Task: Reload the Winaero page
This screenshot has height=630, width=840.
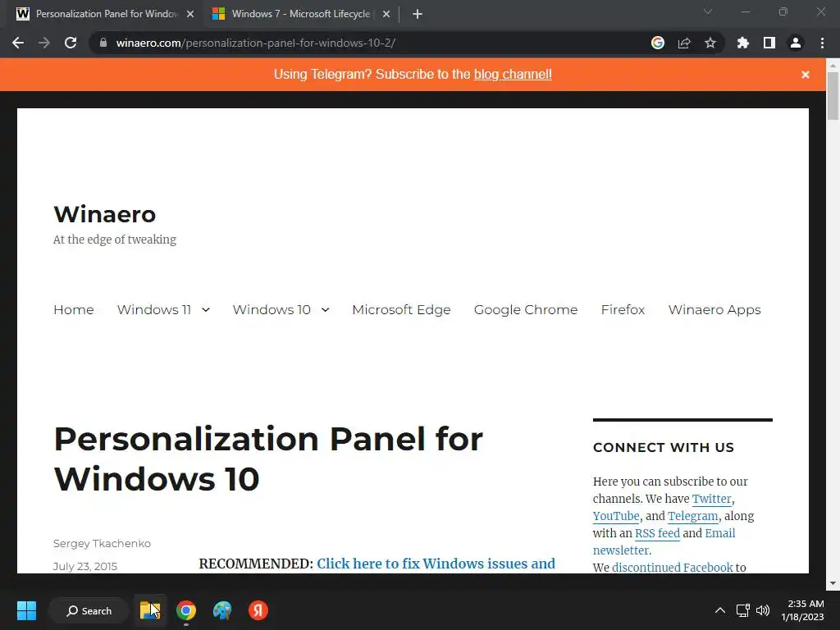Action: [71, 43]
